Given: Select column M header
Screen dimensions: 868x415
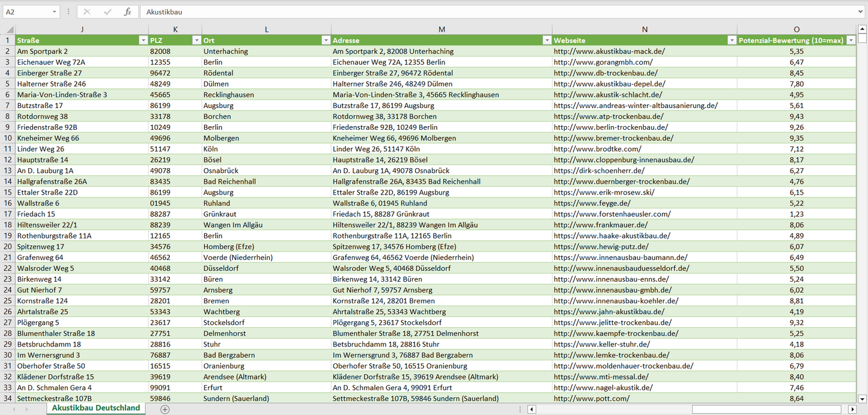Looking at the screenshot, I should click(442, 29).
